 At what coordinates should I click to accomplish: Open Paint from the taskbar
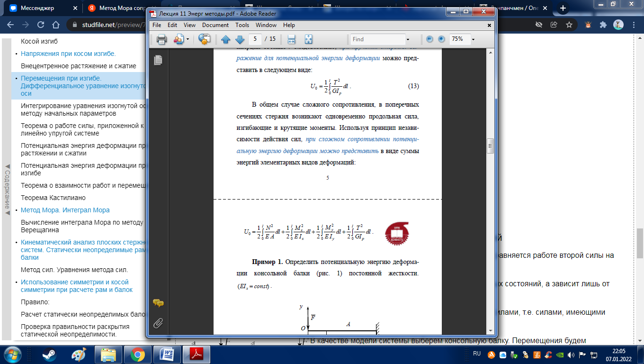[x=78, y=354]
